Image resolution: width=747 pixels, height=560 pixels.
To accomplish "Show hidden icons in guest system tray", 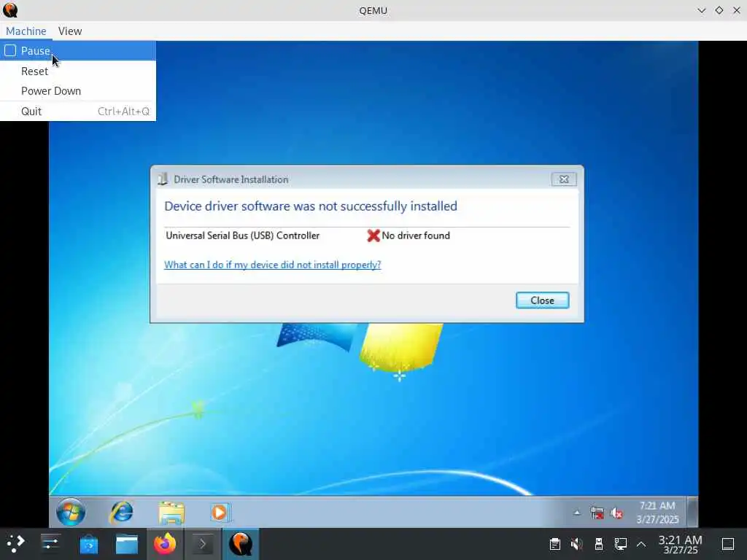I will (x=577, y=513).
